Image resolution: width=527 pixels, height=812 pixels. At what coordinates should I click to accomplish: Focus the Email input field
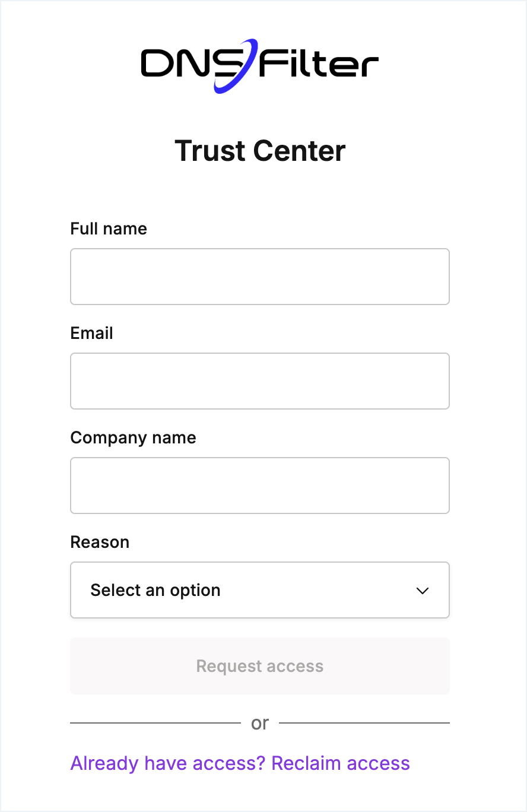[260, 381]
